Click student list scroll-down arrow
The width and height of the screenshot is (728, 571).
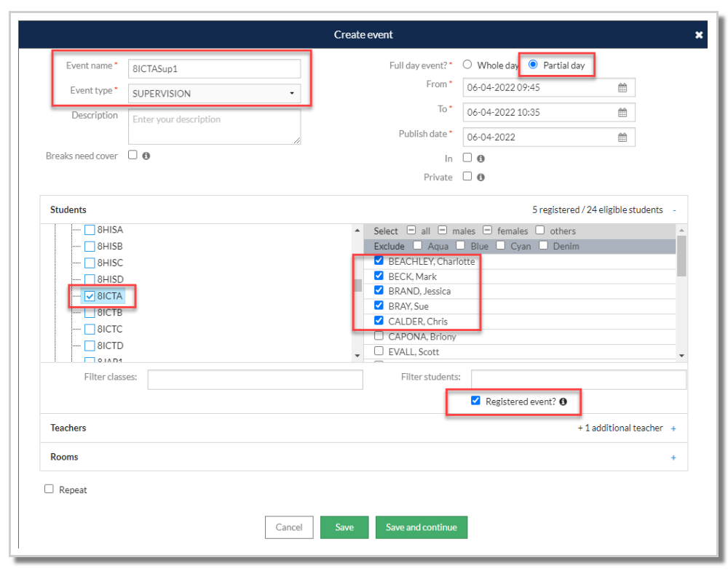[x=681, y=356]
